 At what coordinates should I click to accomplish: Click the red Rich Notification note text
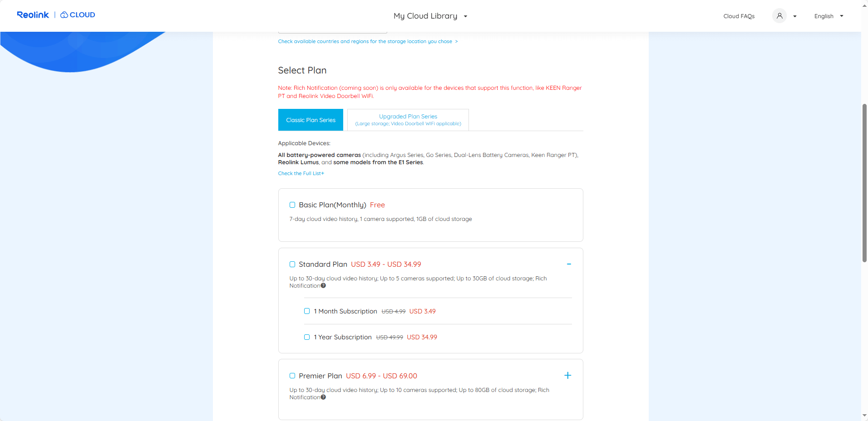tap(430, 92)
